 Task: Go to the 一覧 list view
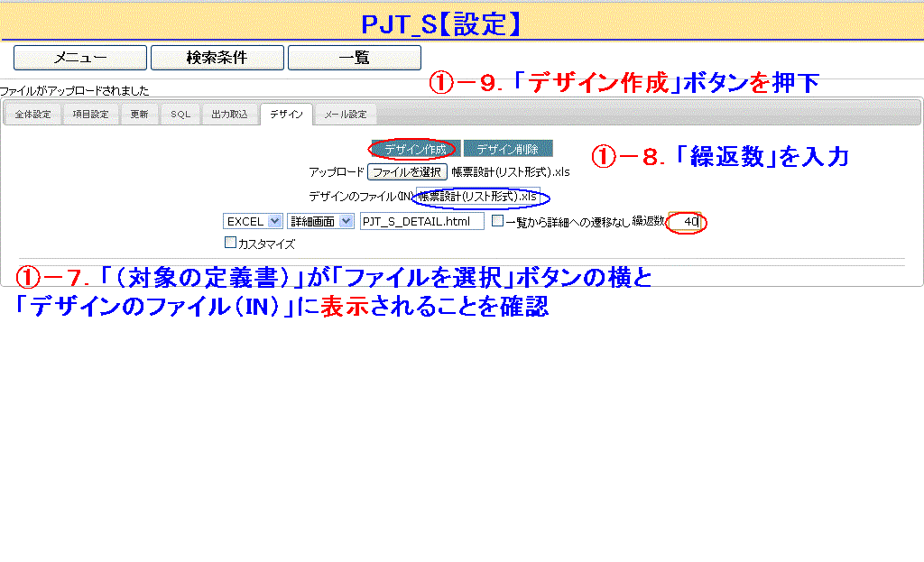click(x=354, y=58)
